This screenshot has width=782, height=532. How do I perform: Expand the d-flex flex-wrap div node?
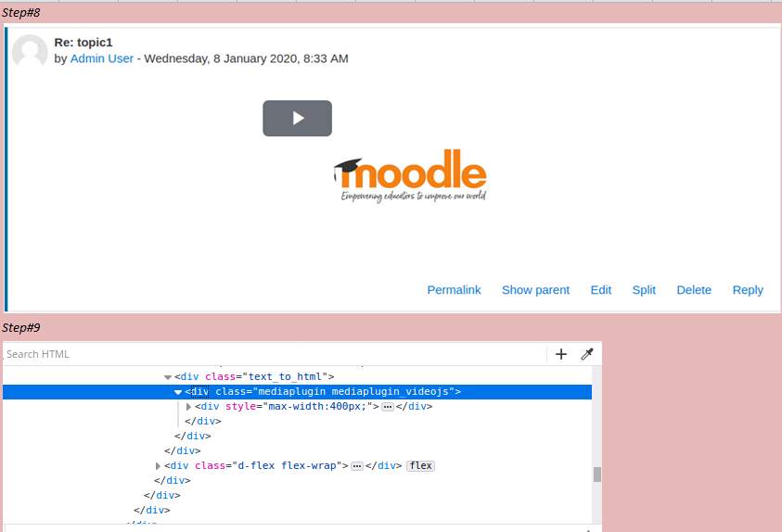158,466
